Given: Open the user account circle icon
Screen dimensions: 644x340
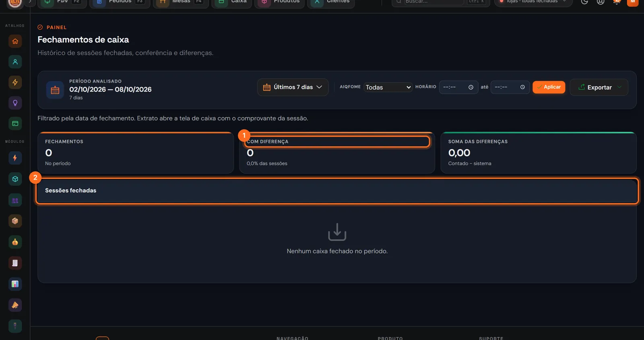Looking at the screenshot, I should click(601, 2).
